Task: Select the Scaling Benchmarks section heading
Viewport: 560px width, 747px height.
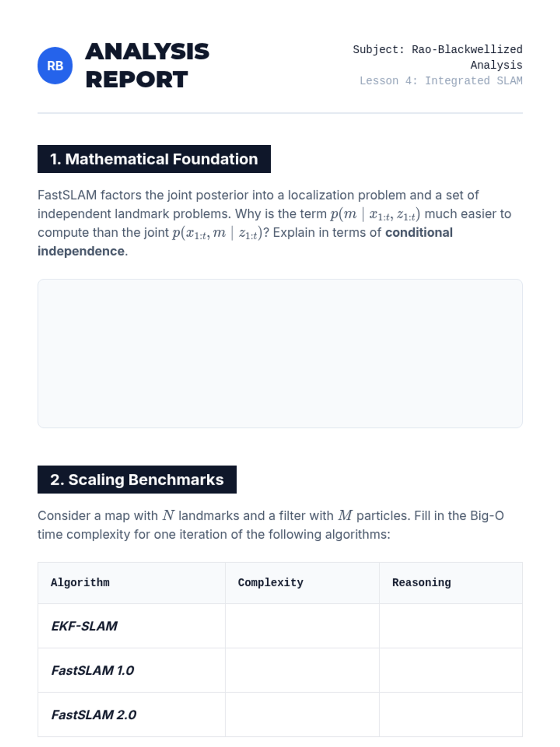Action: [x=137, y=479]
